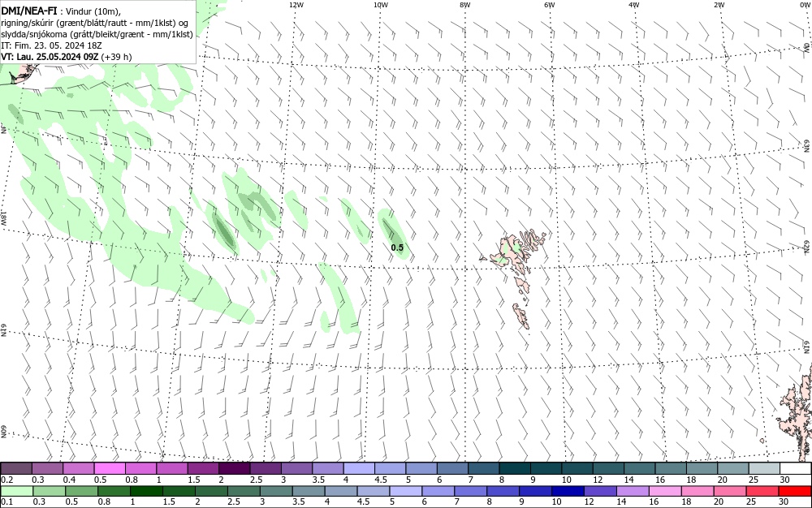Select the pink 0.5 swatch in upper snow scale
This screenshot has width=812, height=508.
110,469
